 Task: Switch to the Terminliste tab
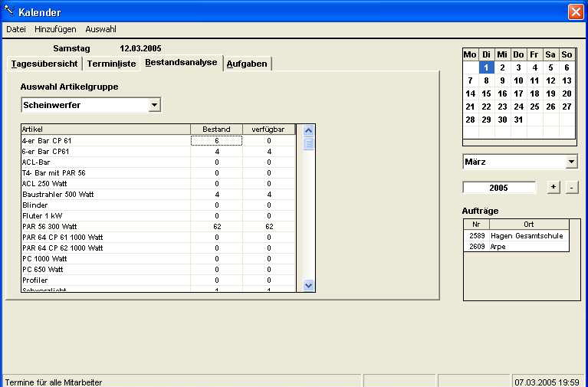coord(111,64)
